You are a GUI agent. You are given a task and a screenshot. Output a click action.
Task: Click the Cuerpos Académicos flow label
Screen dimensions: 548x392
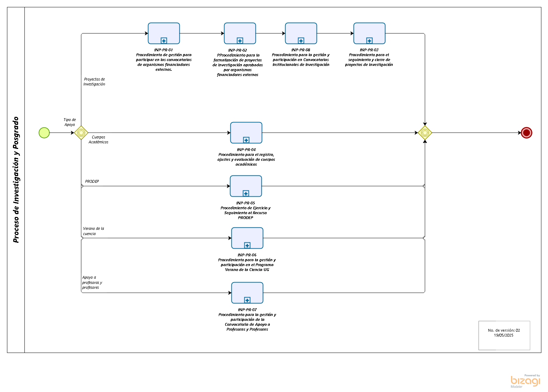[x=98, y=140]
